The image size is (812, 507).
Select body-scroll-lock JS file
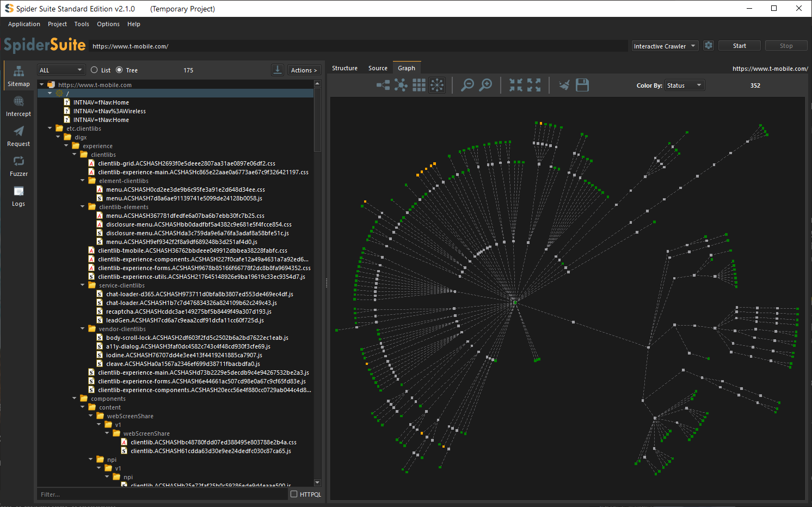click(197, 338)
